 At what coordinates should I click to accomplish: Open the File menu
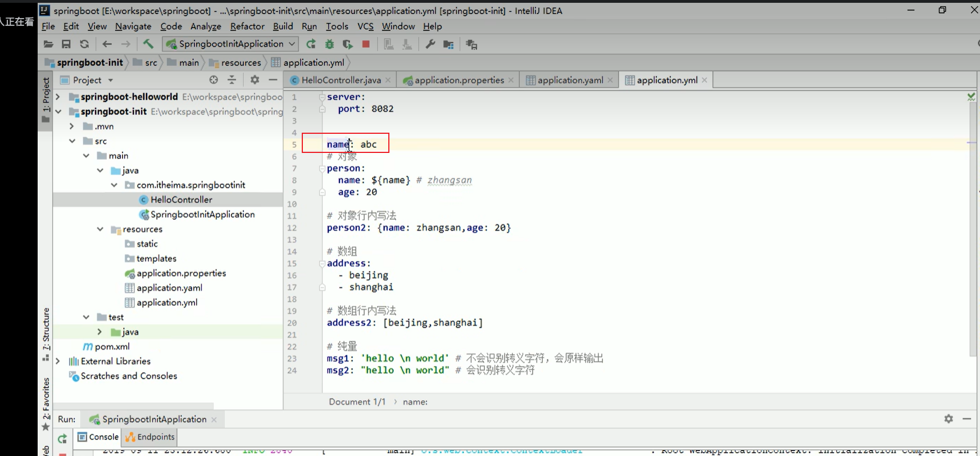48,26
